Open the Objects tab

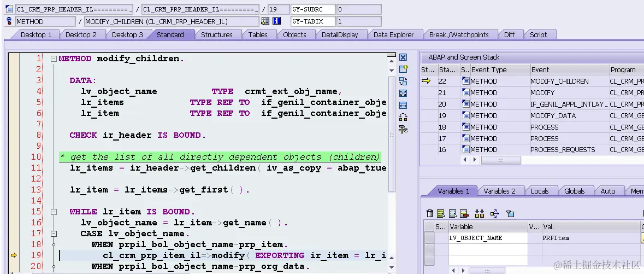click(294, 34)
